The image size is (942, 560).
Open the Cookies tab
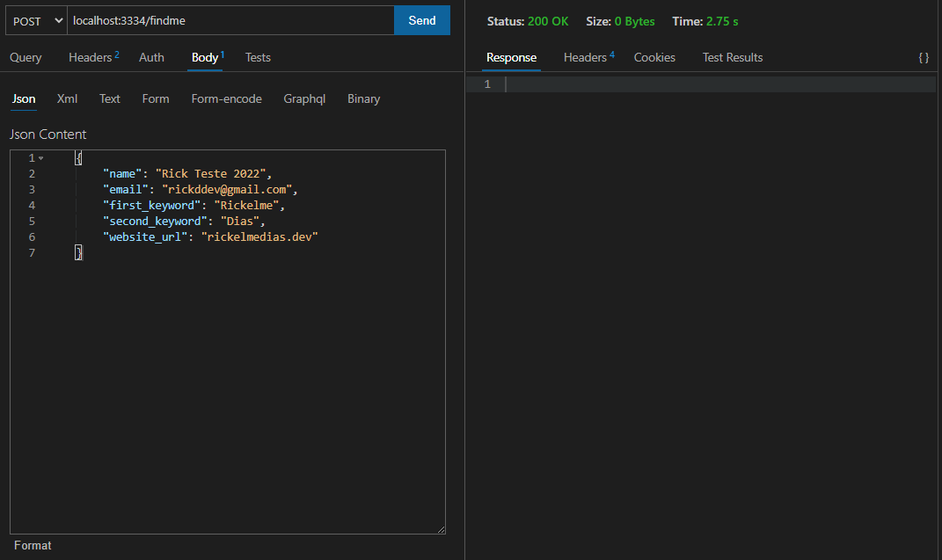[654, 58]
